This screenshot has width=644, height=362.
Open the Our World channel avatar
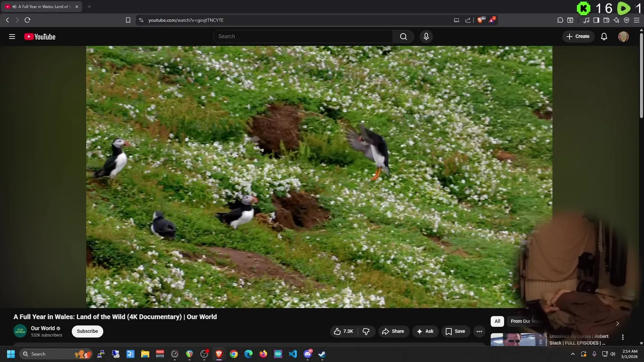point(20,331)
